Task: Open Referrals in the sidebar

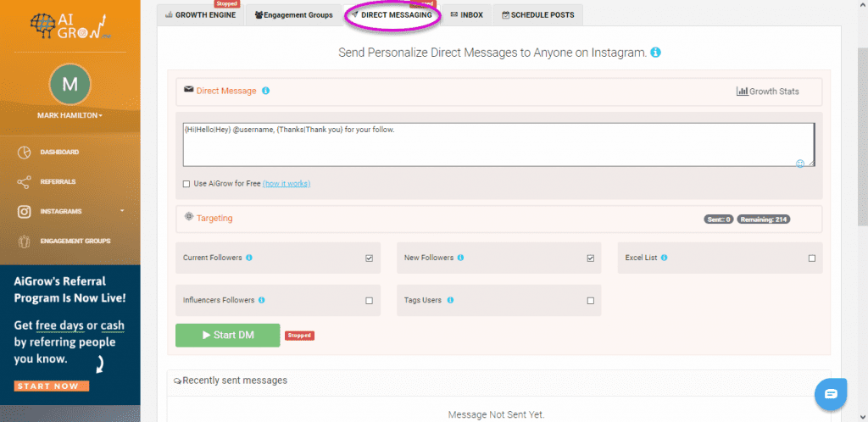Action: click(58, 181)
